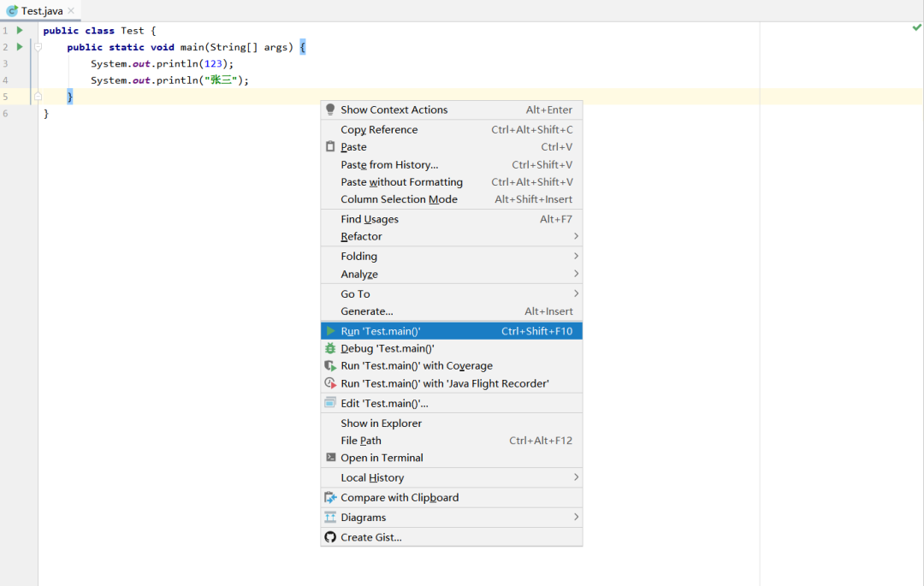The height and width of the screenshot is (586, 924).
Task: Click the Ctrl+Shift+F10 shortcut text
Action: (x=536, y=331)
